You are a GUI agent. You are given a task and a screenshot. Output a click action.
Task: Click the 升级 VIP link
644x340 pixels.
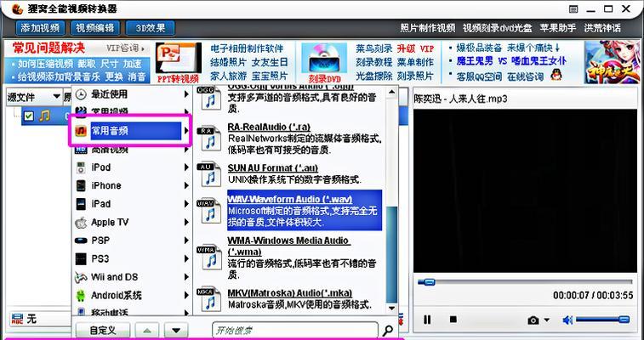point(415,48)
